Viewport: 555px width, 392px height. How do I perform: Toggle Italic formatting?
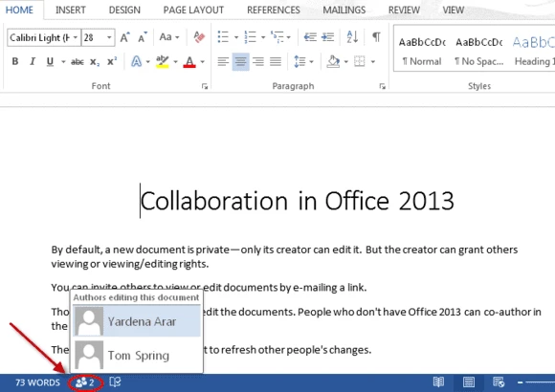click(33, 61)
